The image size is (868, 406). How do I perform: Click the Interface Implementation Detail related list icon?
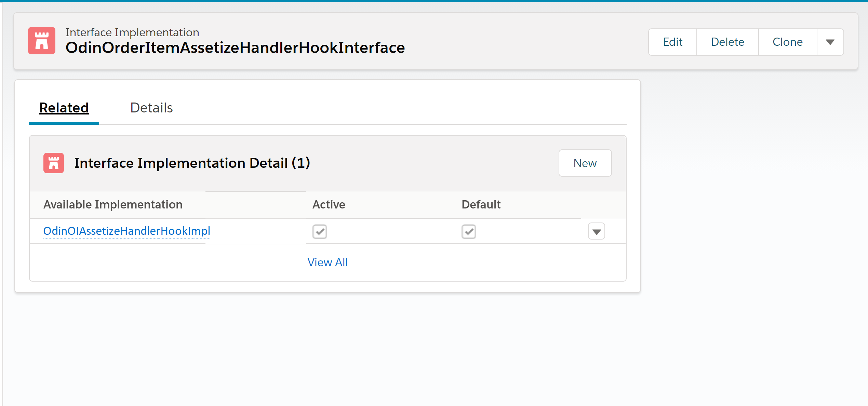54,163
